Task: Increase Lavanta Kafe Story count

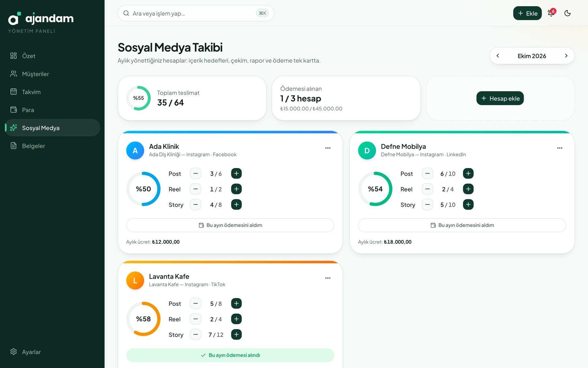Action: point(236,334)
